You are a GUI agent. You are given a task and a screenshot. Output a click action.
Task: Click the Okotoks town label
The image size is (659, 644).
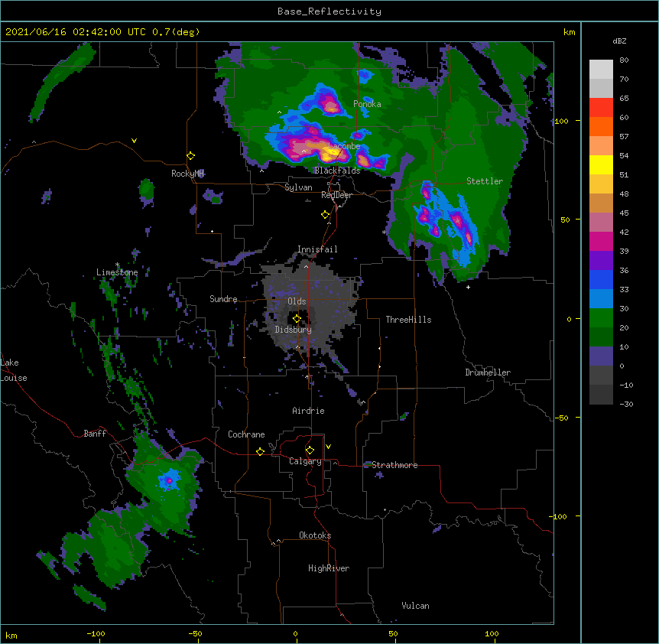315,535
